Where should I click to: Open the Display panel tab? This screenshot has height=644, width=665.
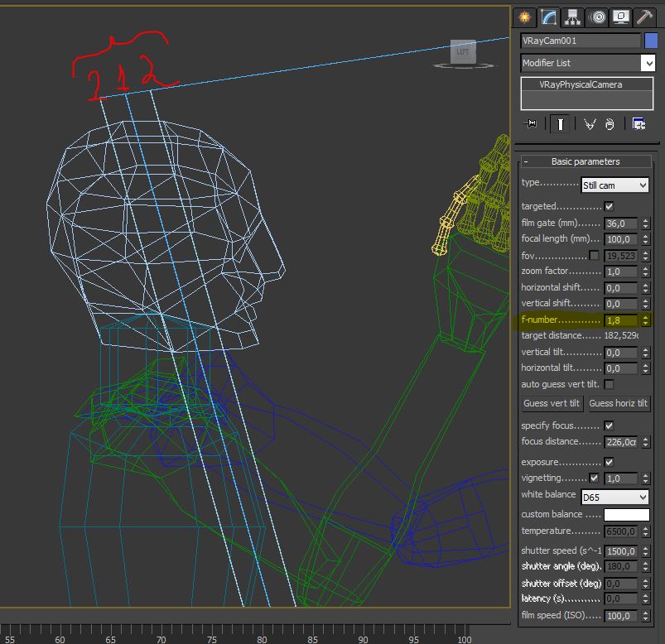click(620, 17)
